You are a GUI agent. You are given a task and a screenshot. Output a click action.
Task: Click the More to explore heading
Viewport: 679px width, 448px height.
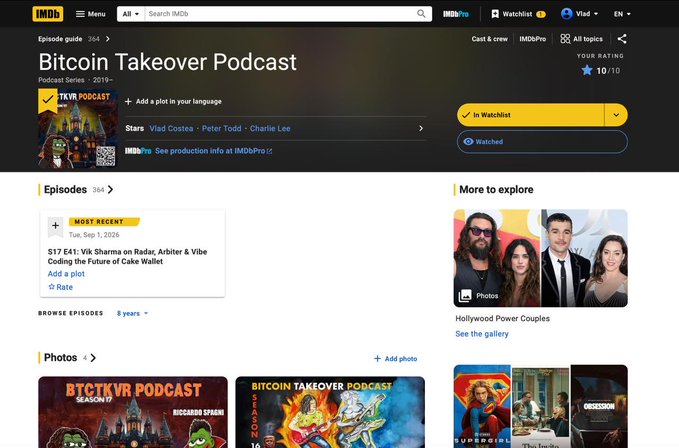pos(496,190)
